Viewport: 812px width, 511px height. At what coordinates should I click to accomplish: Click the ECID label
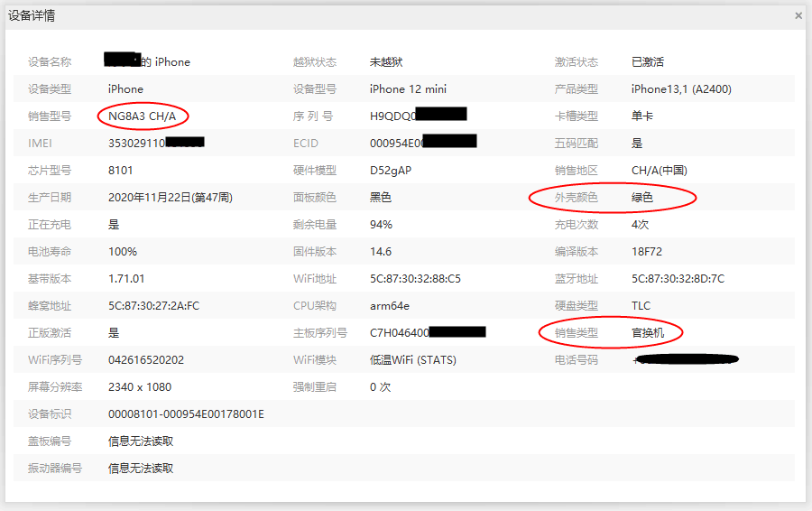[x=306, y=144]
